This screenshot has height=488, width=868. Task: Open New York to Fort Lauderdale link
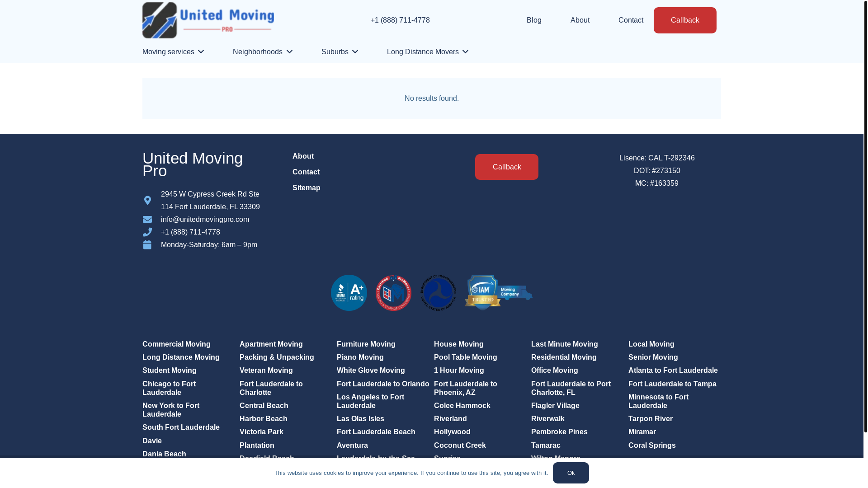click(x=171, y=410)
